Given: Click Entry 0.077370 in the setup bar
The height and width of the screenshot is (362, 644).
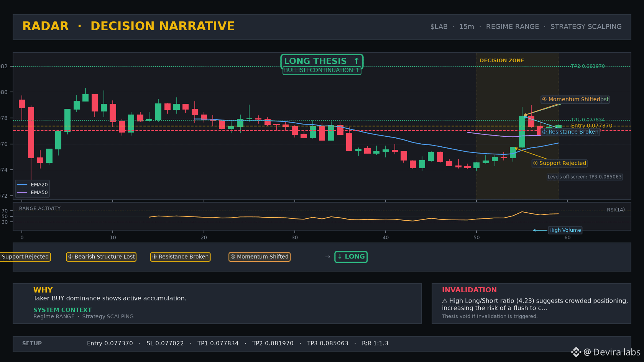Looking at the screenshot, I should pos(110,344).
